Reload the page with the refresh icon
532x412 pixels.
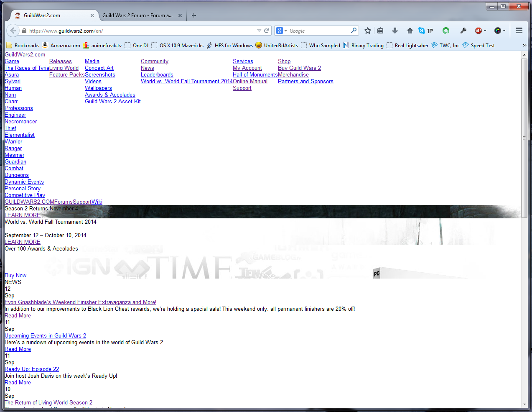tap(266, 31)
